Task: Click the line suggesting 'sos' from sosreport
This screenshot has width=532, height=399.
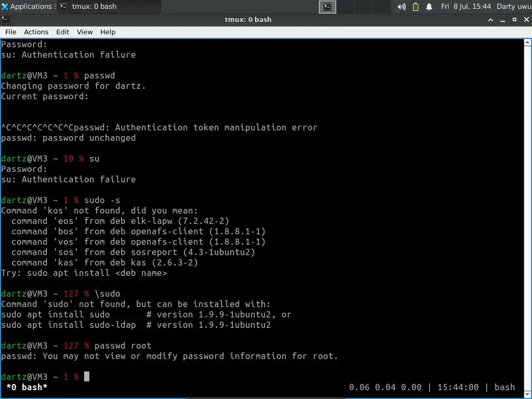Action: click(133, 252)
